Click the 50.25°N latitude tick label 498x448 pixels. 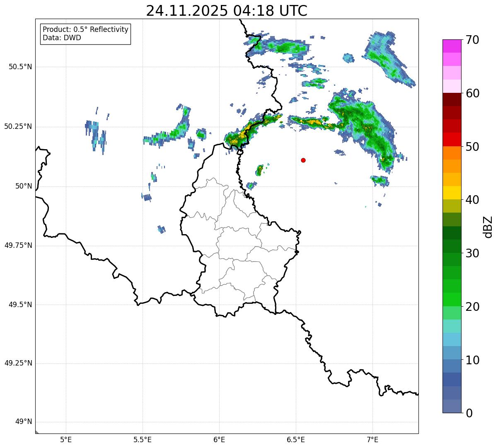pos(18,126)
